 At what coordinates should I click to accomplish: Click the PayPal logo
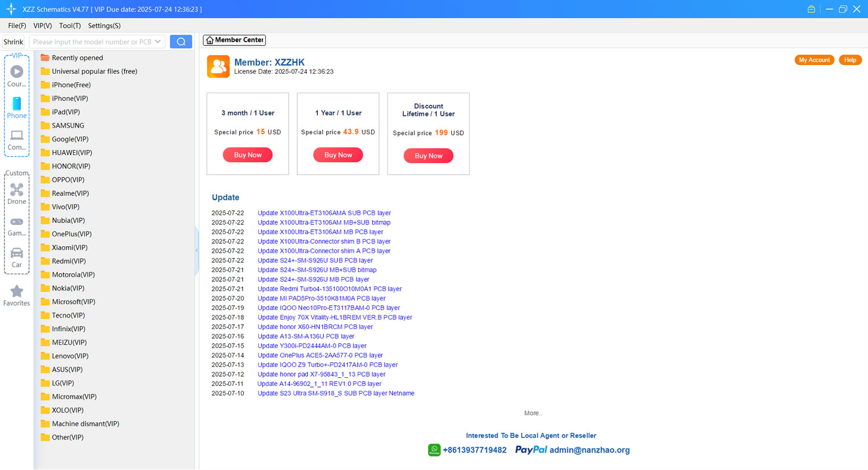[x=531, y=450]
